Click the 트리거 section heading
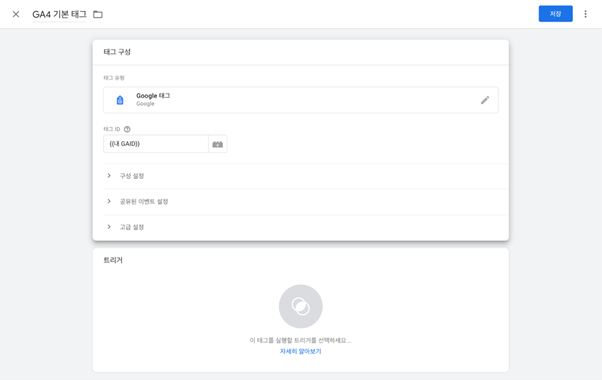The width and height of the screenshot is (602, 380). tap(113, 260)
